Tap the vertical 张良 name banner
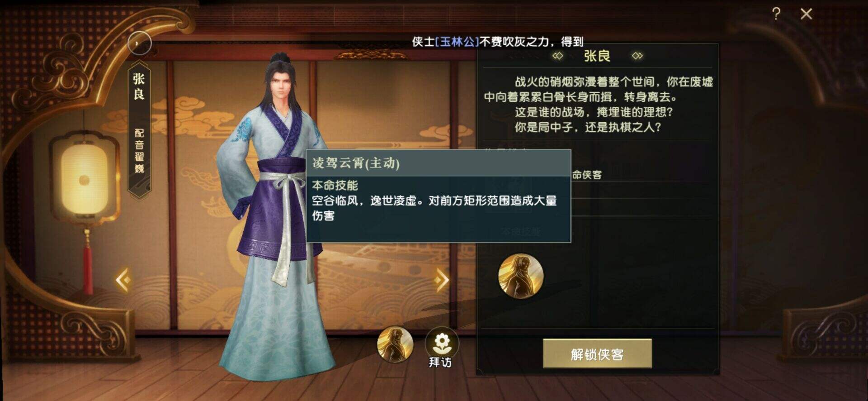 (139, 86)
